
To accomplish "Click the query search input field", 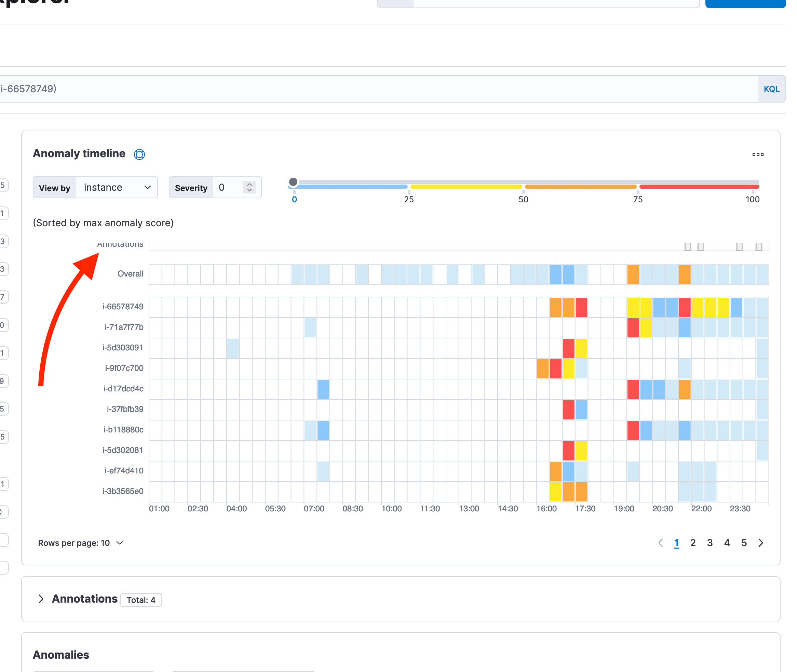I will click(x=343, y=89).
